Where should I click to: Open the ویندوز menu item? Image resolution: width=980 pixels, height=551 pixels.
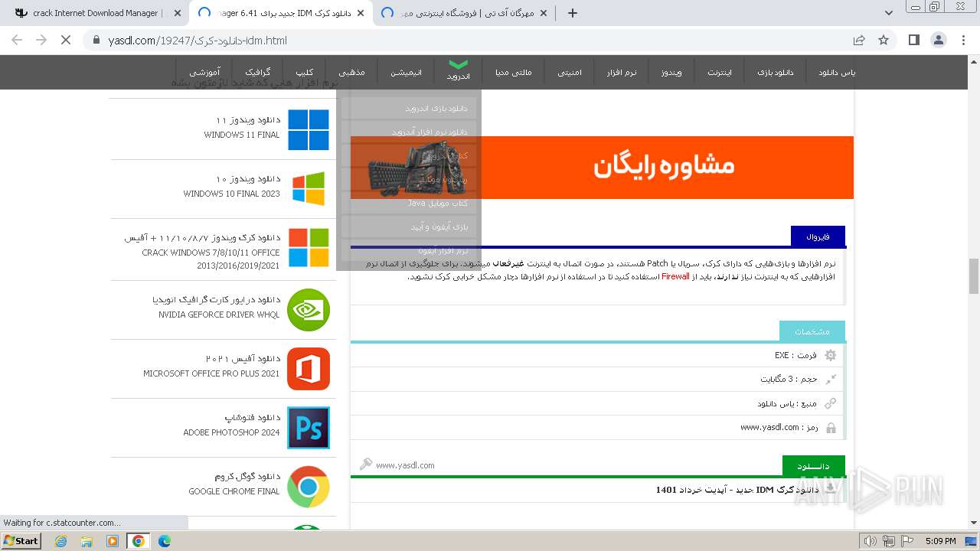point(671,73)
